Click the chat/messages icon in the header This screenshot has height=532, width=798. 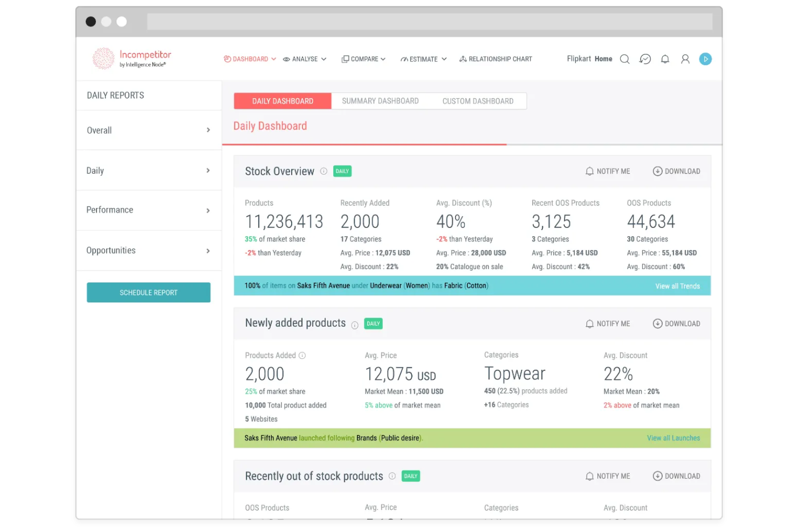tap(645, 59)
